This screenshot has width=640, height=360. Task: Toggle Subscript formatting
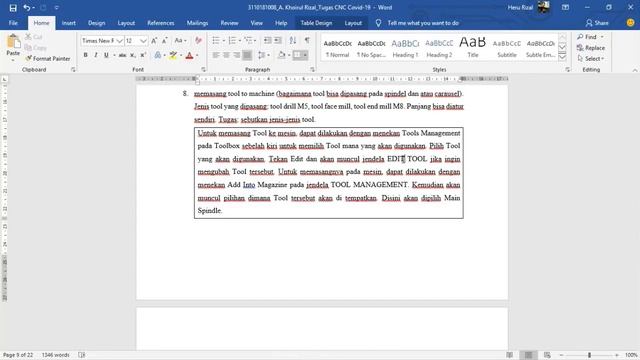coord(133,55)
